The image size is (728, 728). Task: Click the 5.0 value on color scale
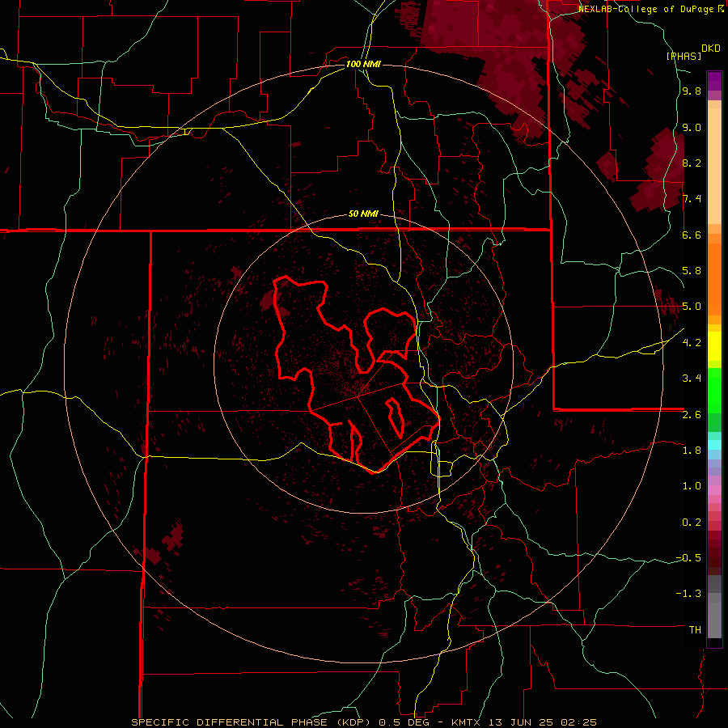tap(692, 307)
